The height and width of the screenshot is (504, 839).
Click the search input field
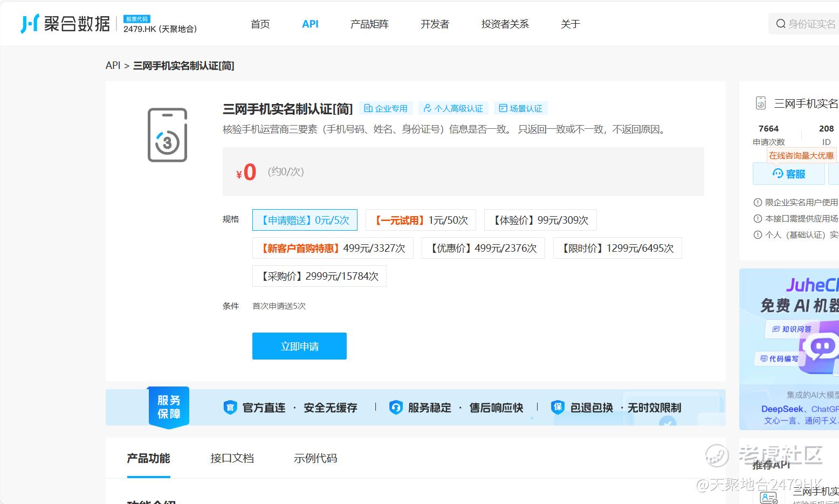804,24
